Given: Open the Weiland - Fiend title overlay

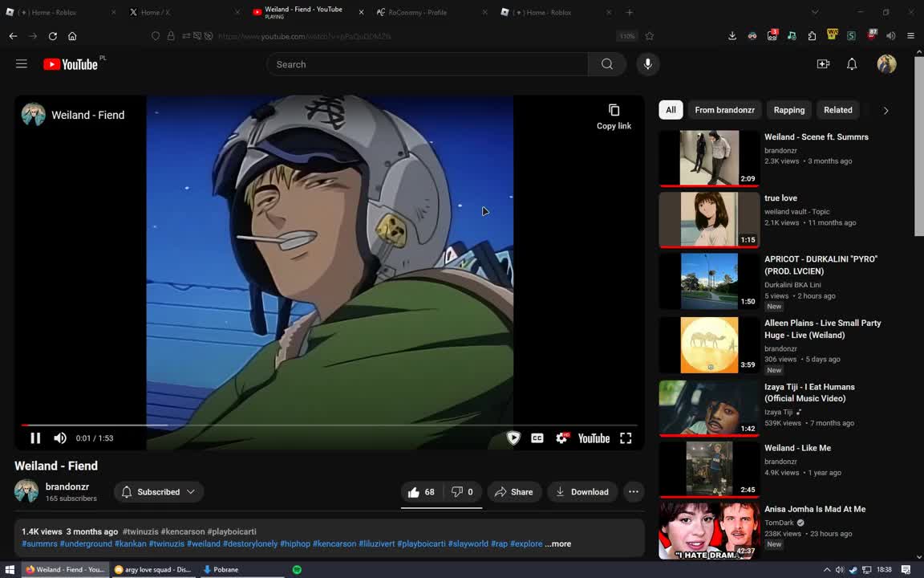Looking at the screenshot, I should point(87,115).
